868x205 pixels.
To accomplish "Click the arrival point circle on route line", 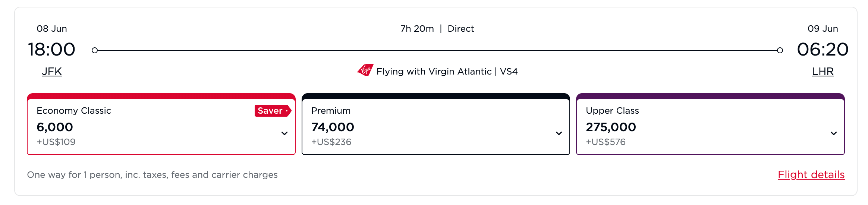I will click(780, 50).
